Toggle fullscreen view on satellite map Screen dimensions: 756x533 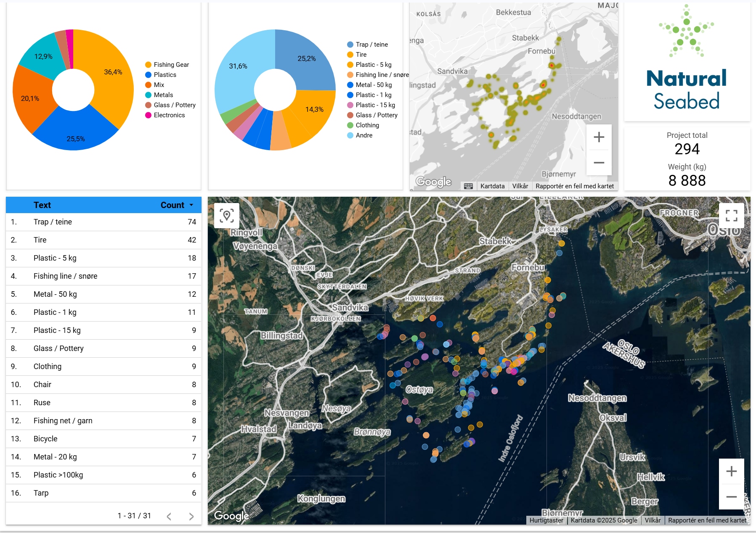coord(731,216)
